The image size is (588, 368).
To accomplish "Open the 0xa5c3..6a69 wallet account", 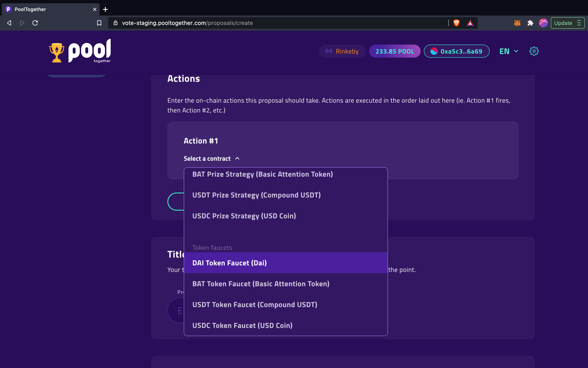I will point(456,51).
